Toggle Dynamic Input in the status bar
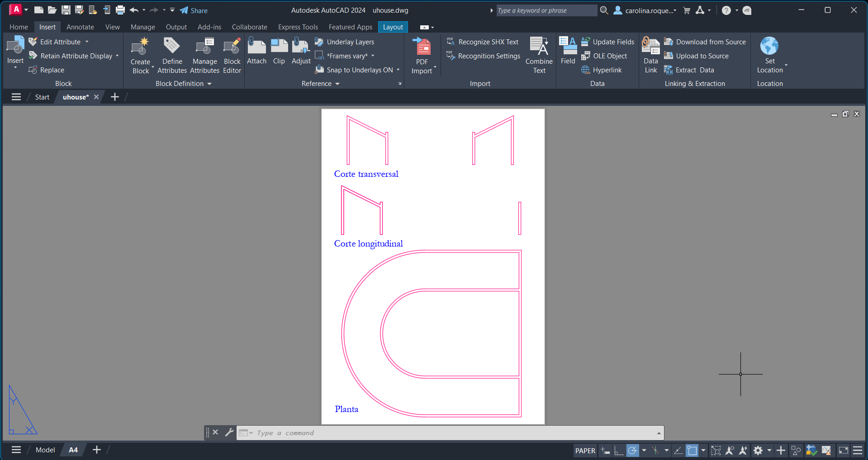This screenshot has width=868, height=460. (x=605, y=451)
